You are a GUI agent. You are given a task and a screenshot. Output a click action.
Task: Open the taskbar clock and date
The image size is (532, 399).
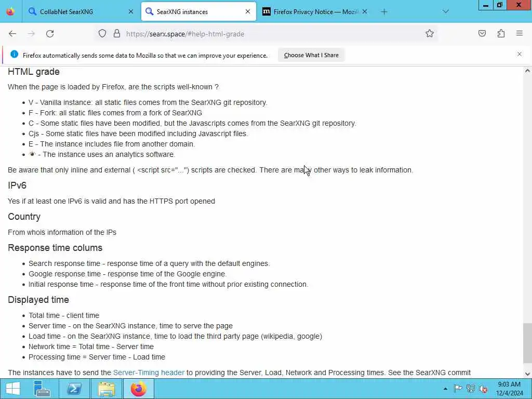coord(509,389)
